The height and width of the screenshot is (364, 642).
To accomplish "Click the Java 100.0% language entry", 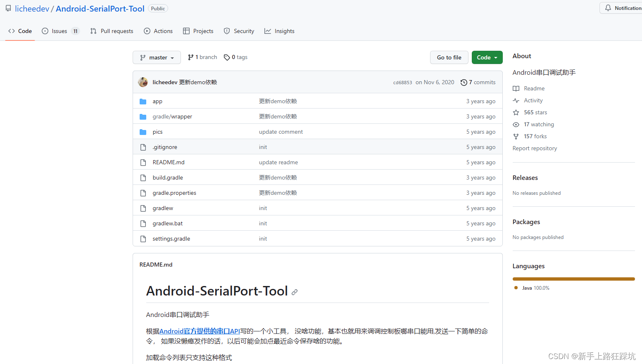I will click(532, 288).
